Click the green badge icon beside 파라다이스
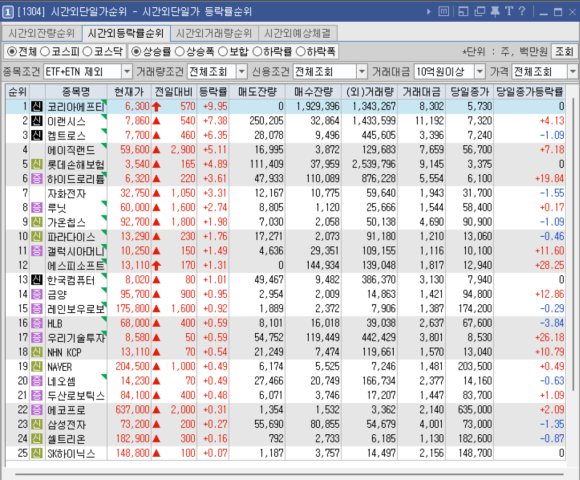This screenshot has width=580, height=480. pyautogui.click(x=37, y=237)
